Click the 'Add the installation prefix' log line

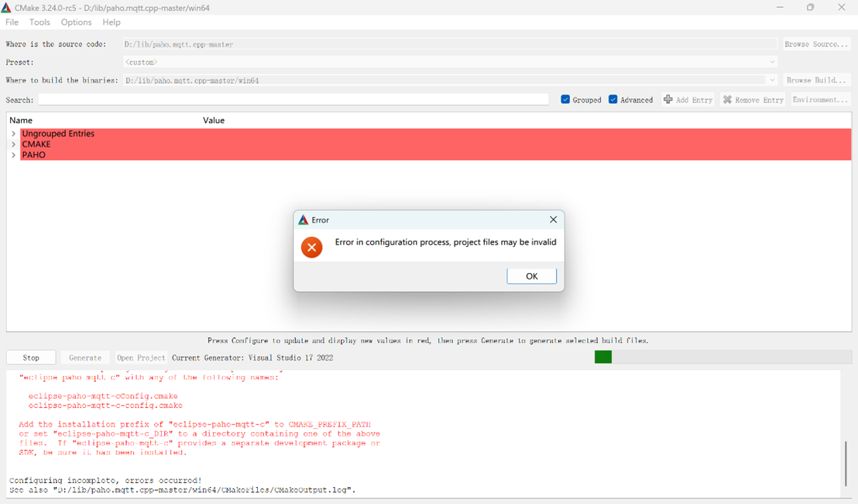coord(194,424)
